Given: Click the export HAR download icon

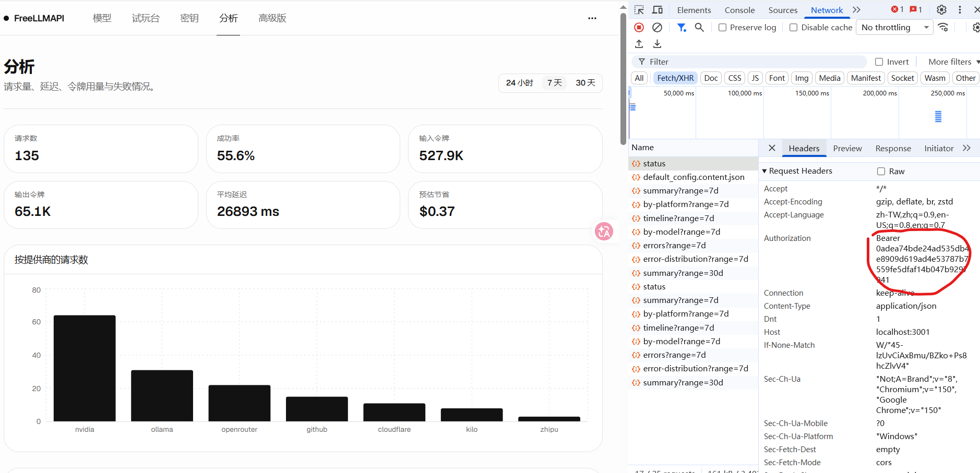Looking at the screenshot, I should tap(658, 44).
